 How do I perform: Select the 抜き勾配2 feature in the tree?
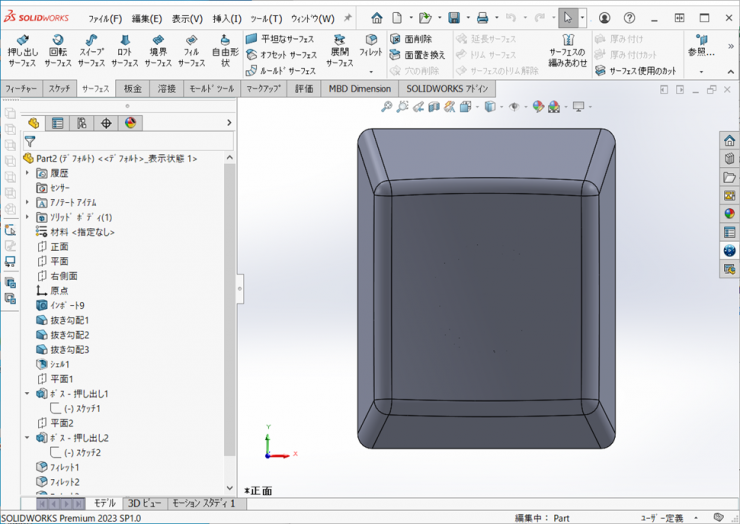click(x=69, y=335)
